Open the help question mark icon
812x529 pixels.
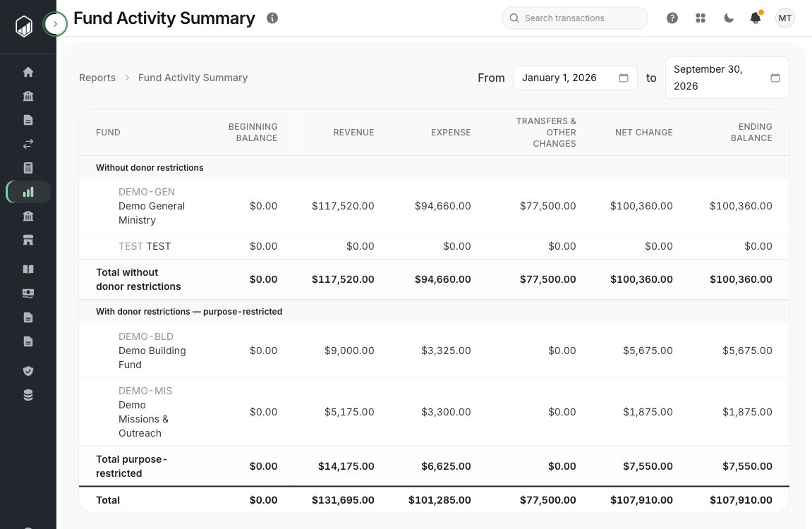(x=672, y=18)
